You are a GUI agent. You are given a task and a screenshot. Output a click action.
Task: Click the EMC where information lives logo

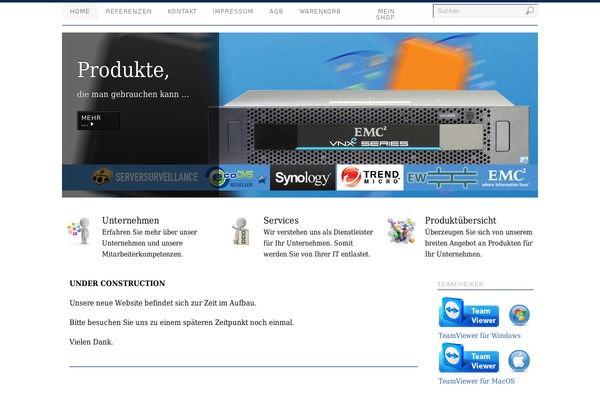coord(506,178)
